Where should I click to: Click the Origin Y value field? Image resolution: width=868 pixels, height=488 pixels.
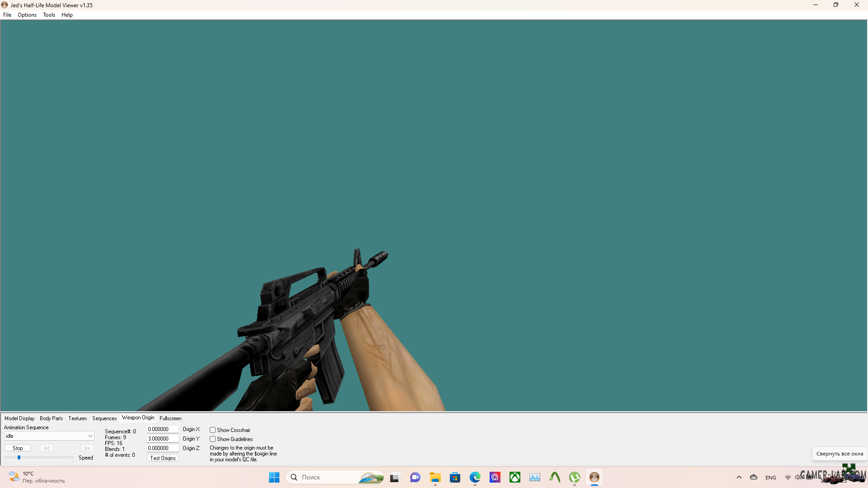point(163,439)
